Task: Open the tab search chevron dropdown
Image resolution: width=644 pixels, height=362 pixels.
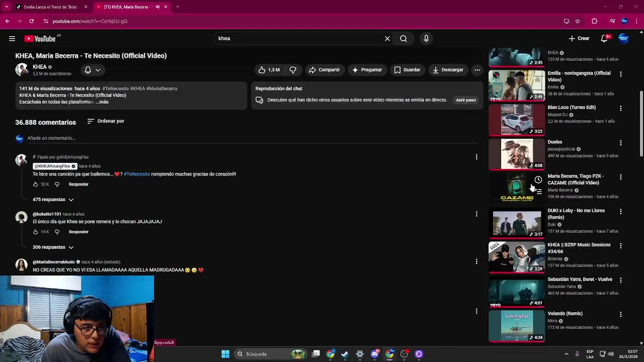Action: (6, 7)
